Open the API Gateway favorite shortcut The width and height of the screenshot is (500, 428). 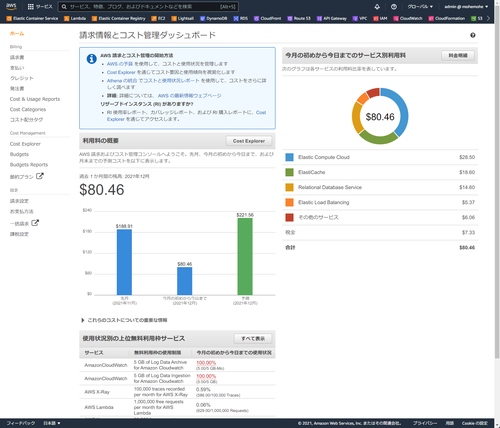click(332, 18)
